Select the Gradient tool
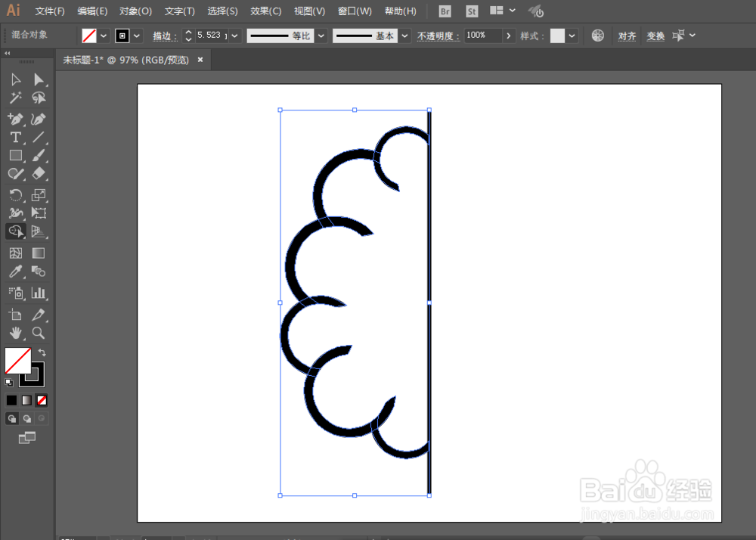The height and width of the screenshot is (540, 756). (39, 253)
